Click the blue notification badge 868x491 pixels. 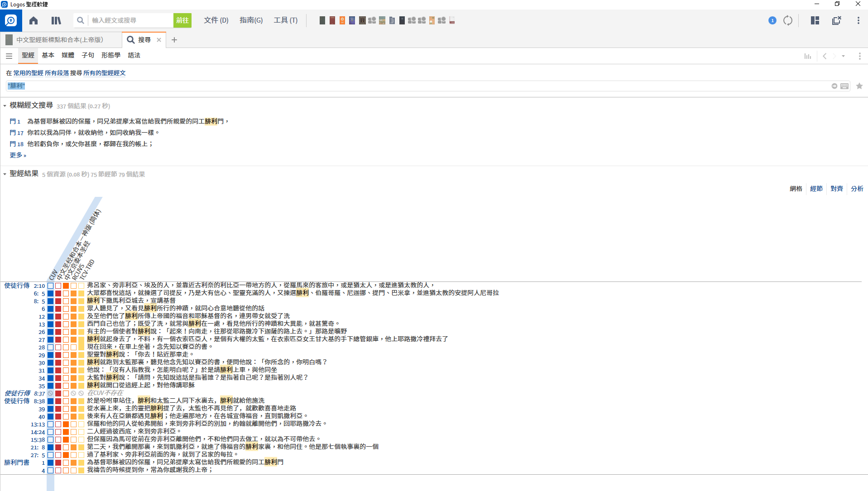point(772,20)
